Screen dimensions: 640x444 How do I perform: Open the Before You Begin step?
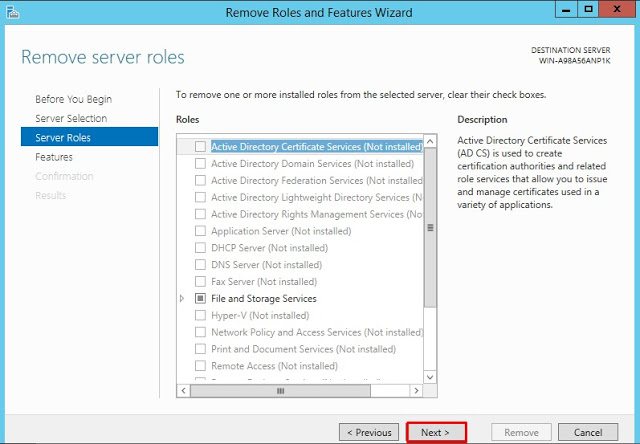coord(73,99)
